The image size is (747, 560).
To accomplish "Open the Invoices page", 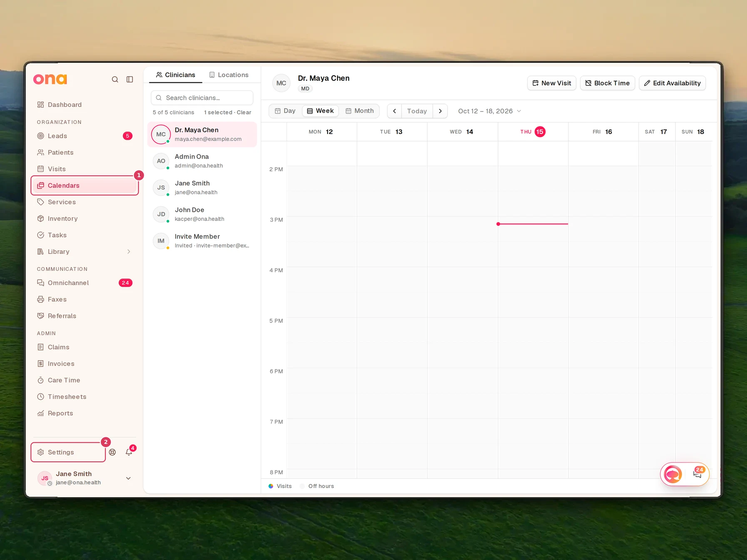I will pyautogui.click(x=85, y=364).
